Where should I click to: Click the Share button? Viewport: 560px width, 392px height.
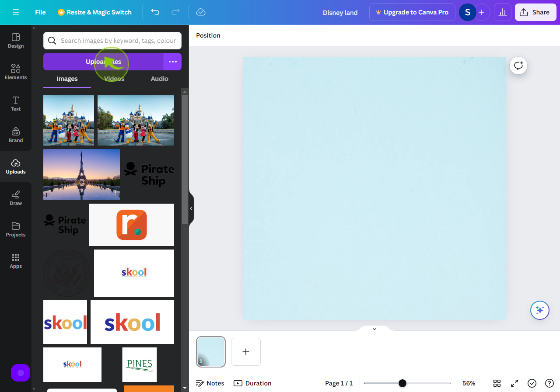coord(535,12)
